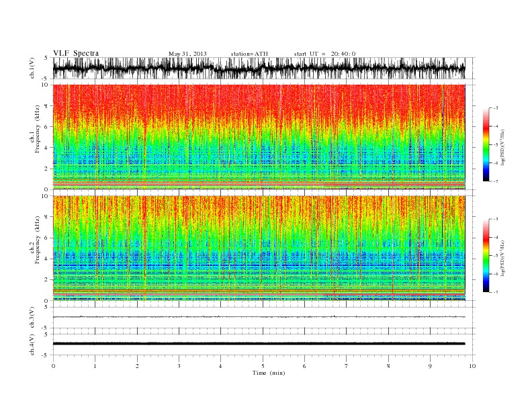Click the "ch.4(V)" axis label
The width and height of the screenshot is (532, 411).
click(32, 345)
